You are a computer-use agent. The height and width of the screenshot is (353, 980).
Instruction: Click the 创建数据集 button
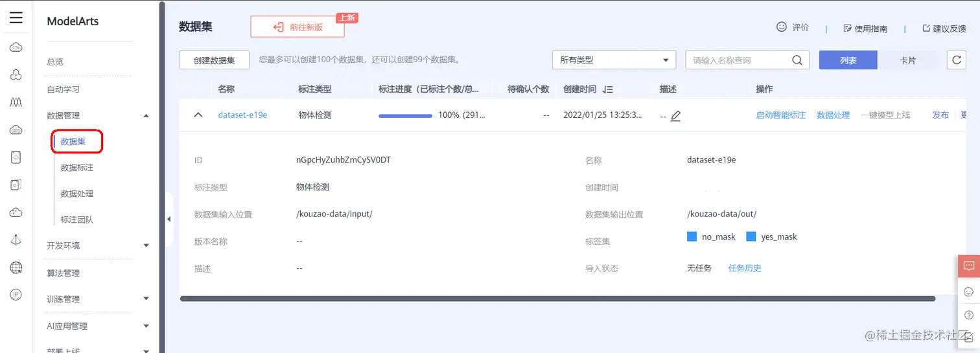[215, 60]
